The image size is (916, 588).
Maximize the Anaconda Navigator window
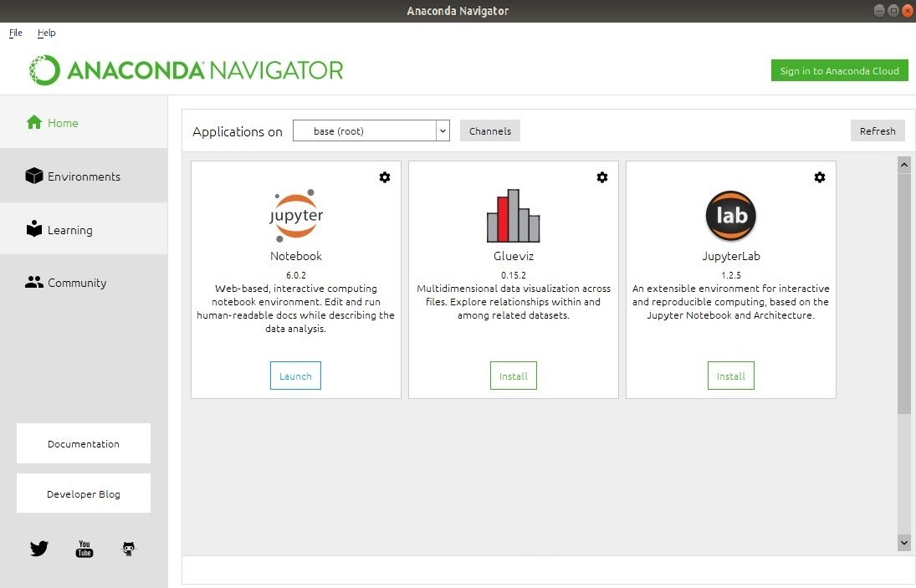[893, 11]
